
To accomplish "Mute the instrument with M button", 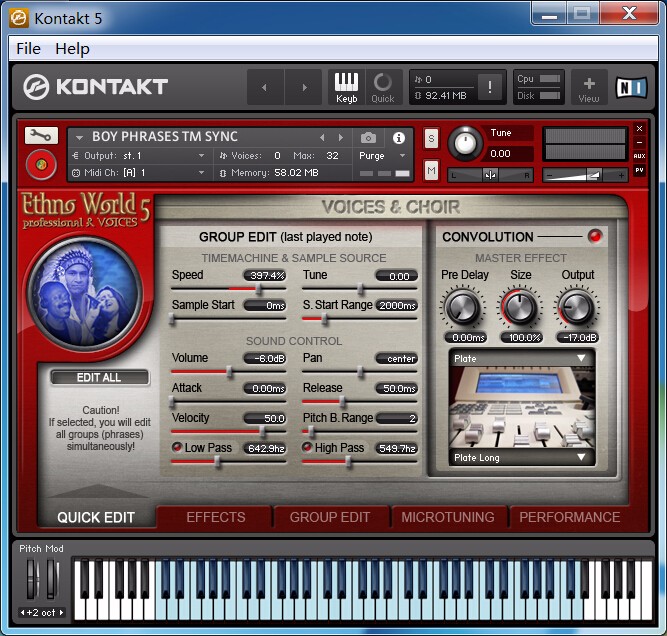I will tap(431, 171).
